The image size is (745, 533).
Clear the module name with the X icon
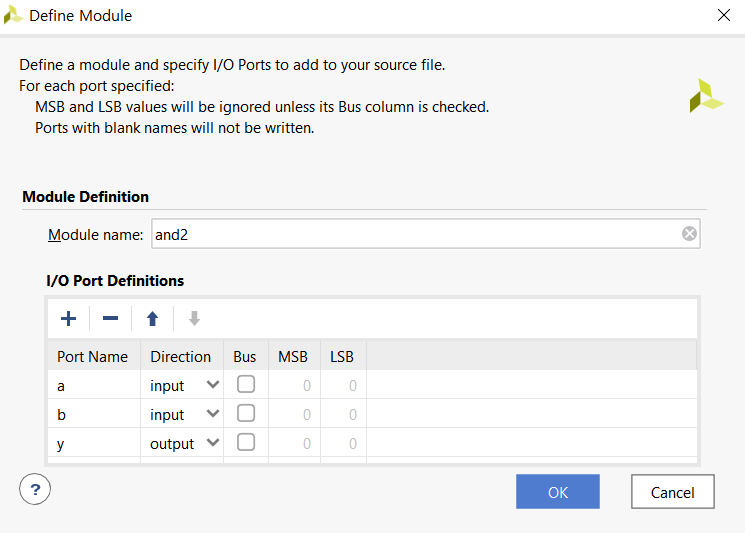pos(689,234)
